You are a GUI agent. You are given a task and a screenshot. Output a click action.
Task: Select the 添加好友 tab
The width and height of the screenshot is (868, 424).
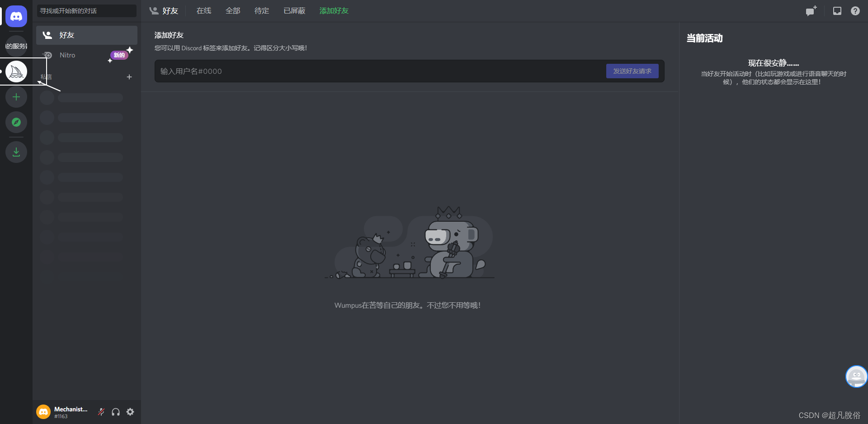coord(334,11)
